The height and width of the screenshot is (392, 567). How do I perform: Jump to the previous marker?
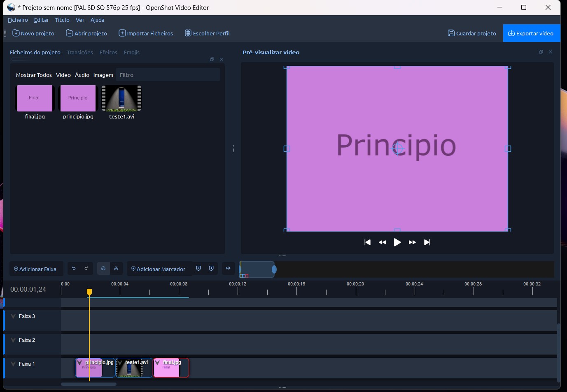198,269
